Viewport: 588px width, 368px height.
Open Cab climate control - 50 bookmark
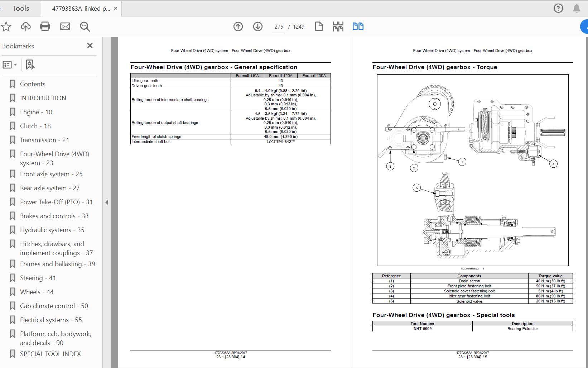(54, 306)
